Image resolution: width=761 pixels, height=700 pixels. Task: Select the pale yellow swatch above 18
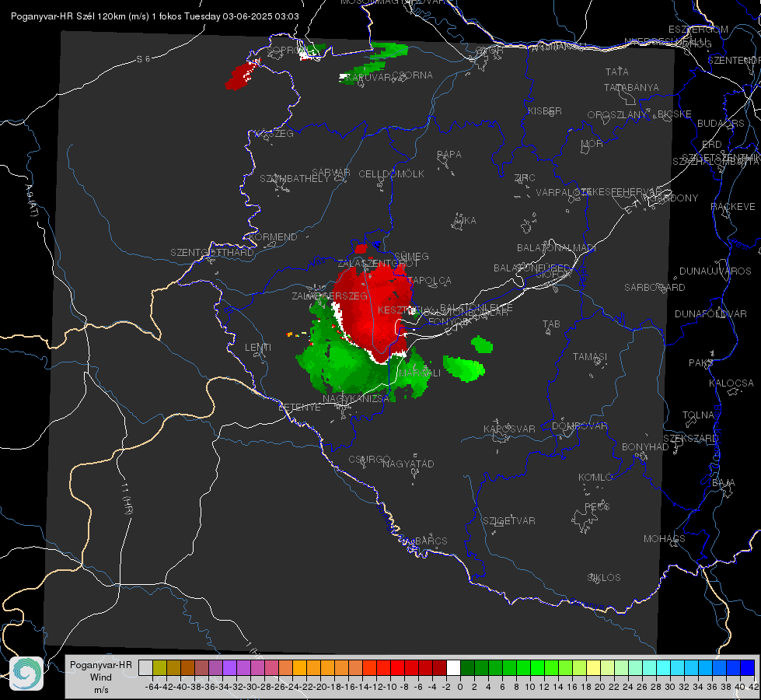(x=593, y=668)
